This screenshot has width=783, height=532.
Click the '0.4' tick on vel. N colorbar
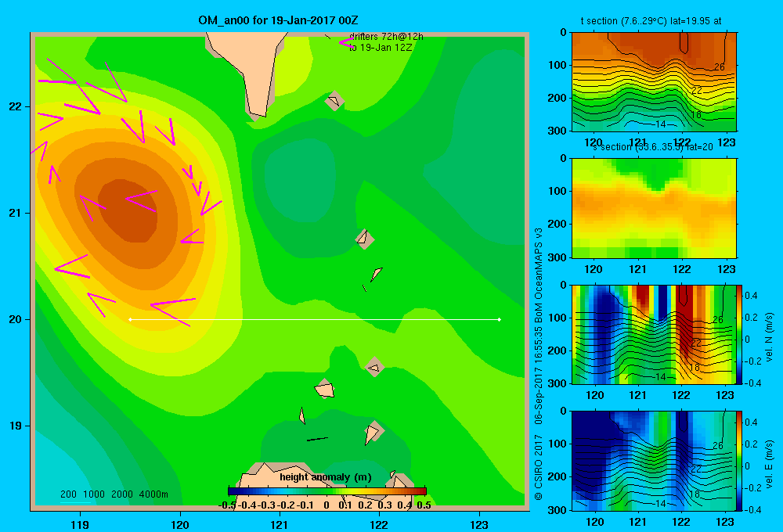(x=752, y=296)
